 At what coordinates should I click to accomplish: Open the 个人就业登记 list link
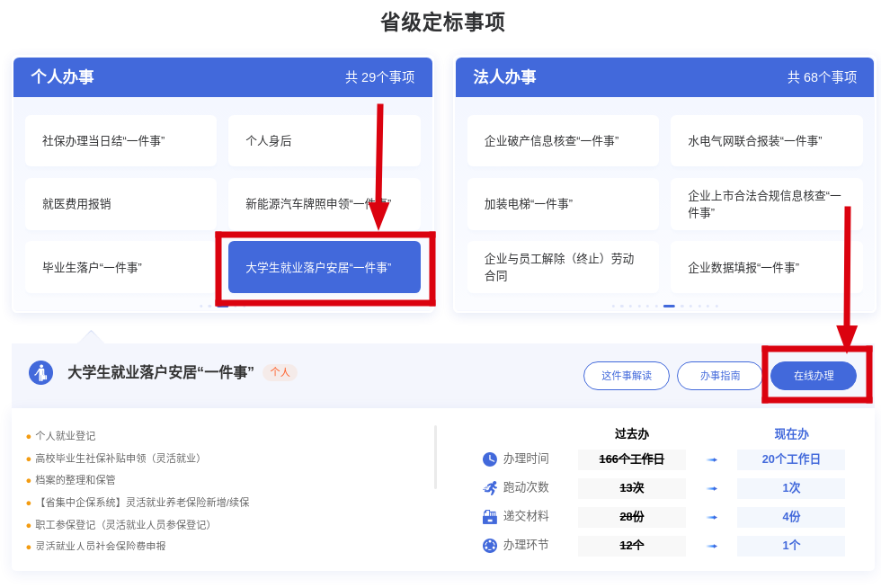(65, 436)
